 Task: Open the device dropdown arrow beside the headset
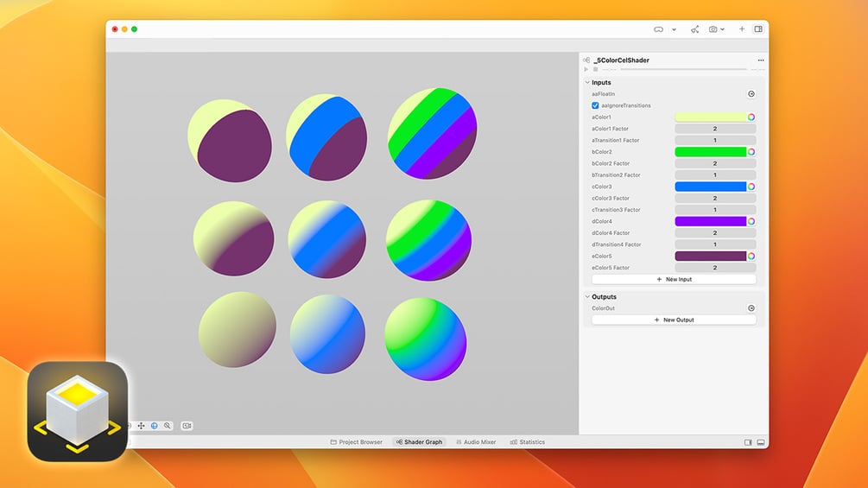674,30
